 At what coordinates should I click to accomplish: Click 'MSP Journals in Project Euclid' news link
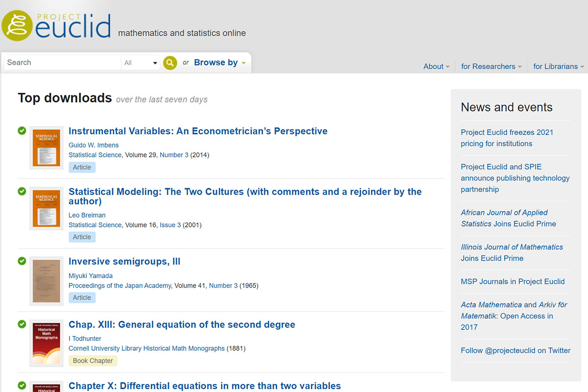click(x=513, y=281)
